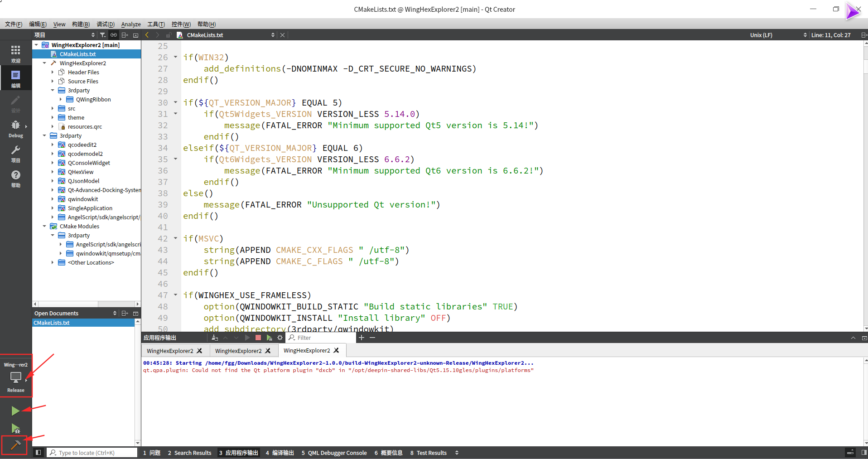Open the Test Results pane
The image size is (868, 459).
428,453
